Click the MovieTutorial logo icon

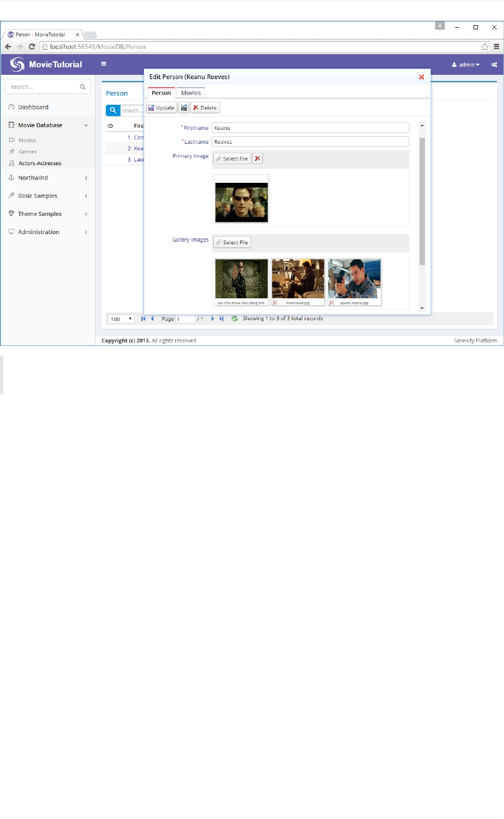coord(17,64)
